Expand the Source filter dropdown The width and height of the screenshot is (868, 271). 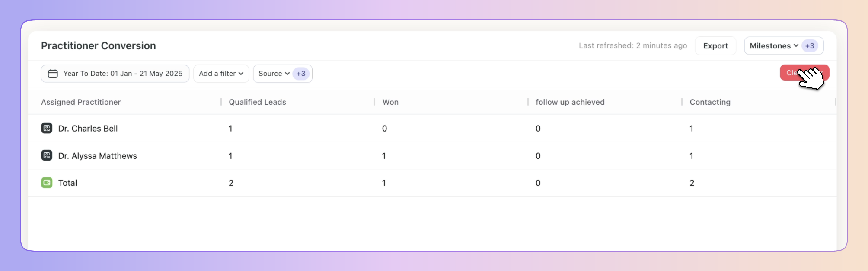(274, 74)
